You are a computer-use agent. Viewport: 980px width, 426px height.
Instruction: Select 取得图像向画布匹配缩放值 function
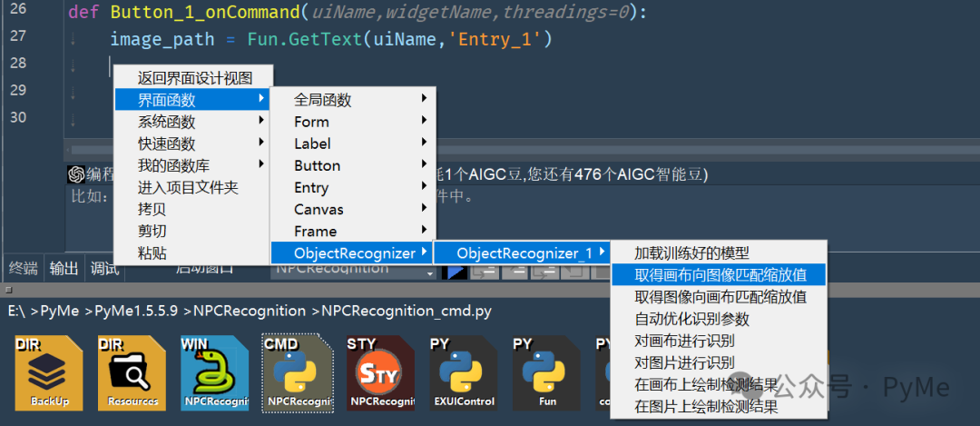pyautogui.click(x=719, y=296)
